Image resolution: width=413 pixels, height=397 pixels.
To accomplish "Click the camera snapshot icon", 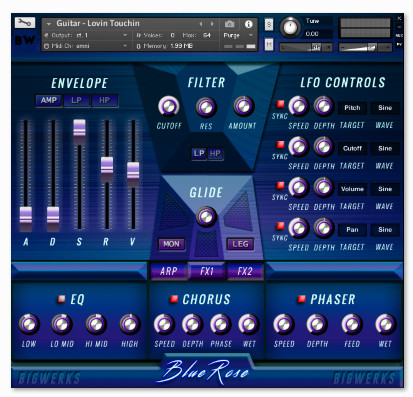I will 229,24.
